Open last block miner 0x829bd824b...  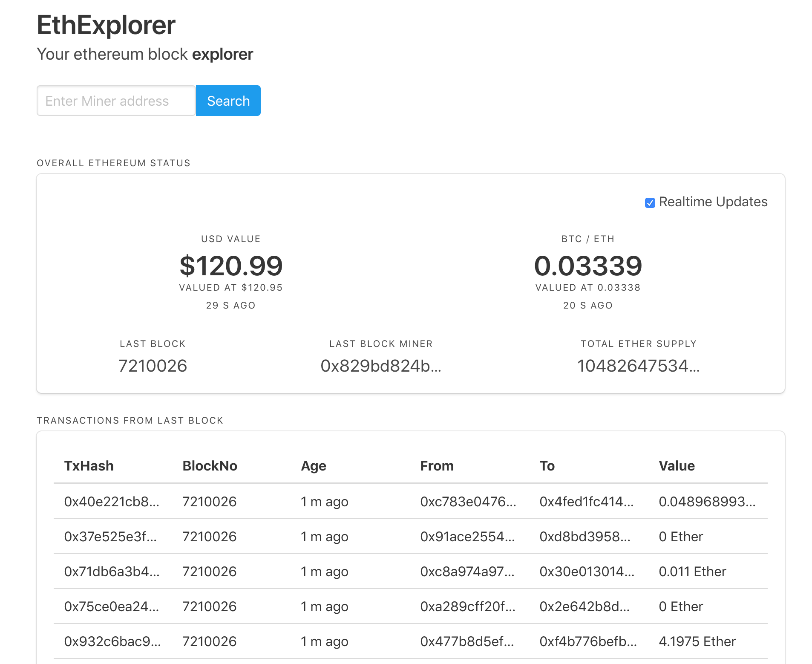pos(381,366)
